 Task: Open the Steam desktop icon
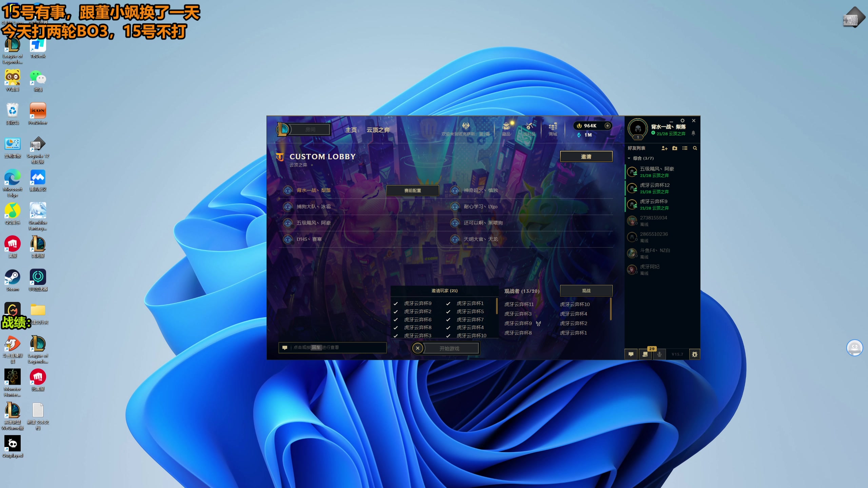[13, 280]
